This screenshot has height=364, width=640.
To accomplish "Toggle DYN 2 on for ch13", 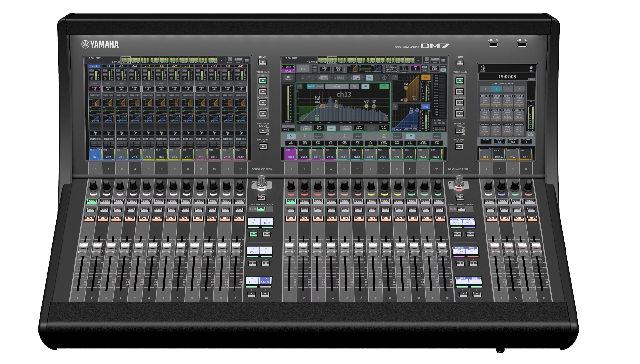I will coord(426,107).
